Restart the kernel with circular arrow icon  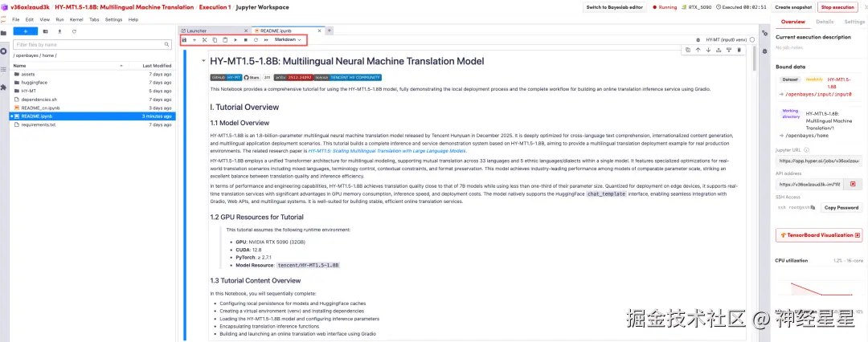click(256, 40)
